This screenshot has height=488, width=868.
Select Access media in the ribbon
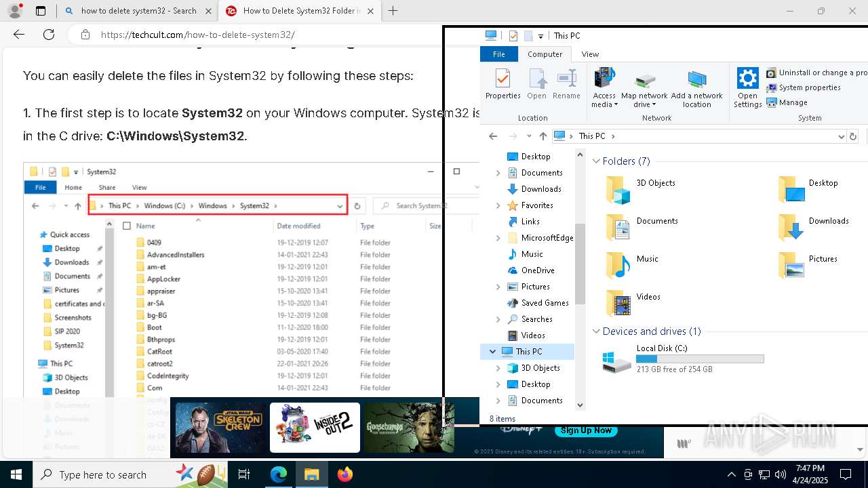click(x=604, y=87)
